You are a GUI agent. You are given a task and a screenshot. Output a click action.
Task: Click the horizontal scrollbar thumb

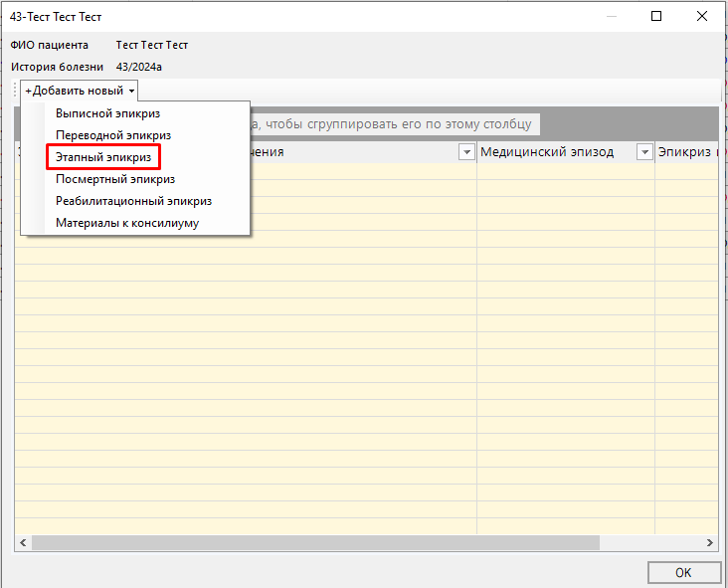pos(314,543)
